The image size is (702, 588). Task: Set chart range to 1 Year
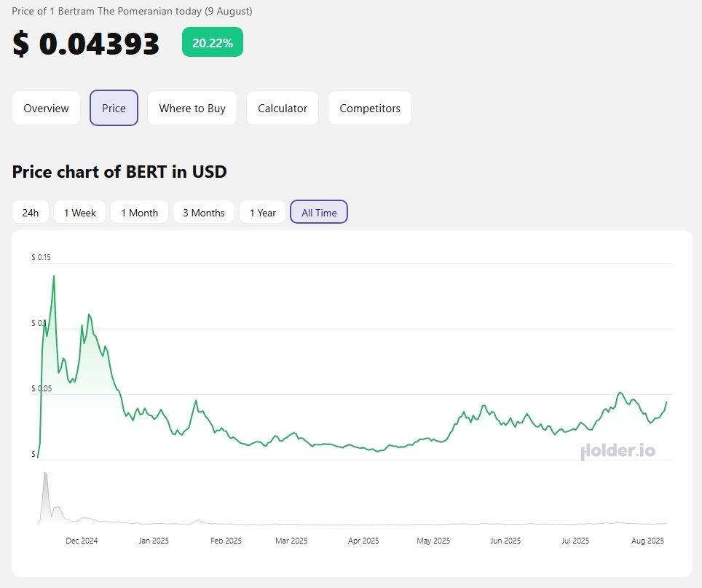click(x=262, y=212)
